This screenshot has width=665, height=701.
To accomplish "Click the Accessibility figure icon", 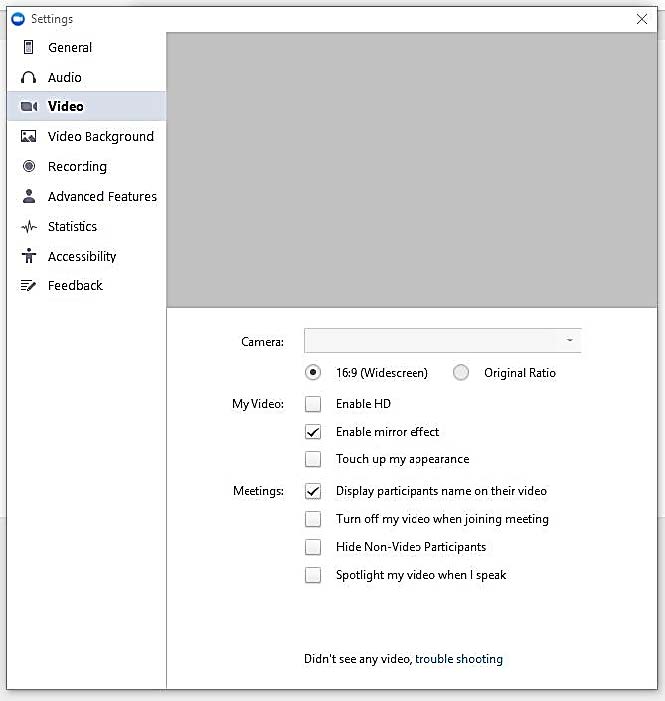I will [x=28, y=256].
